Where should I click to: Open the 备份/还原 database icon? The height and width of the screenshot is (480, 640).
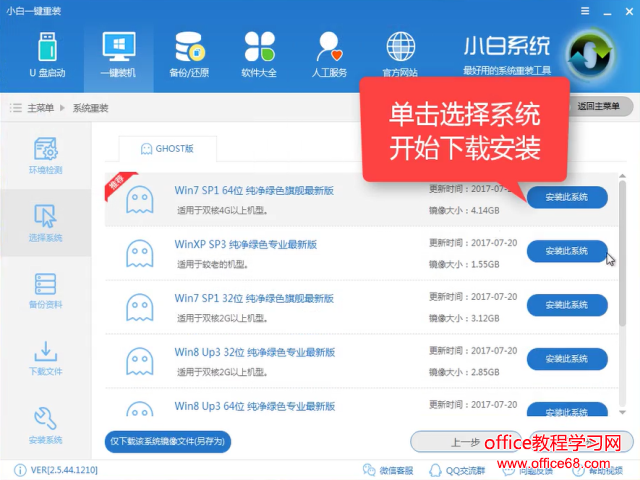pos(189,55)
